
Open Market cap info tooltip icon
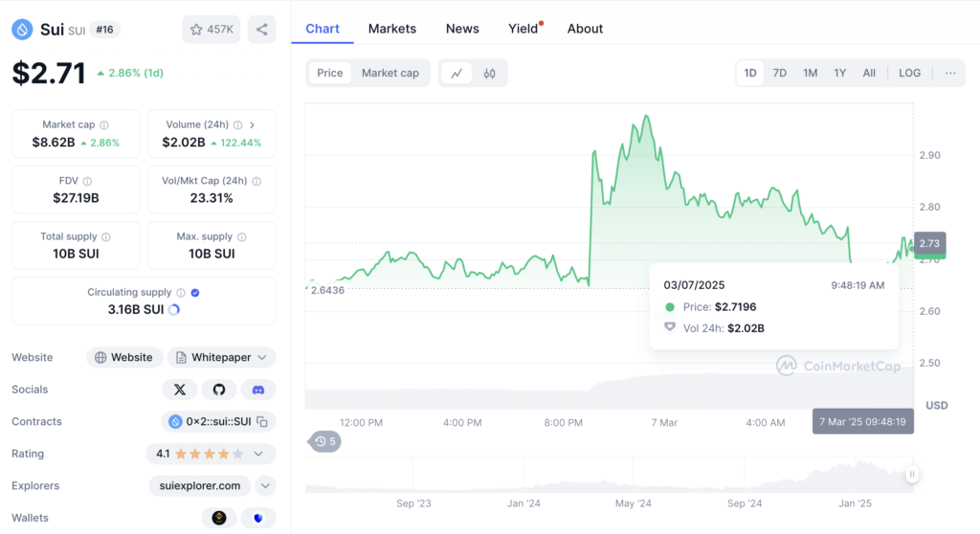(104, 125)
